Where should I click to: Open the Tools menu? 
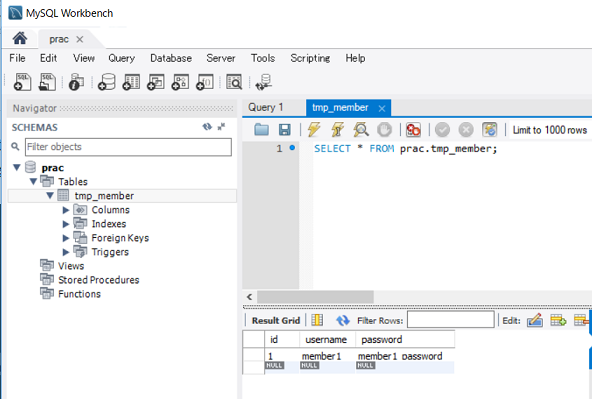pyautogui.click(x=263, y=58)
